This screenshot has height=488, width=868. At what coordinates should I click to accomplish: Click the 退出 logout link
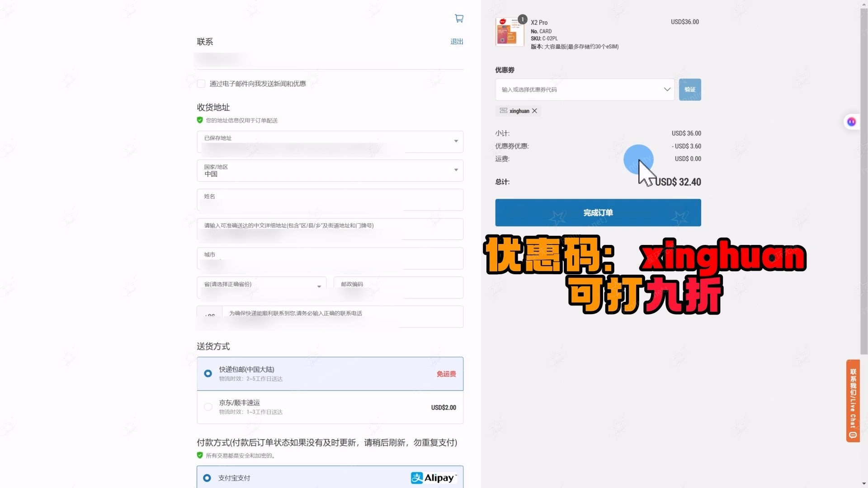click(x=457, y=42)
